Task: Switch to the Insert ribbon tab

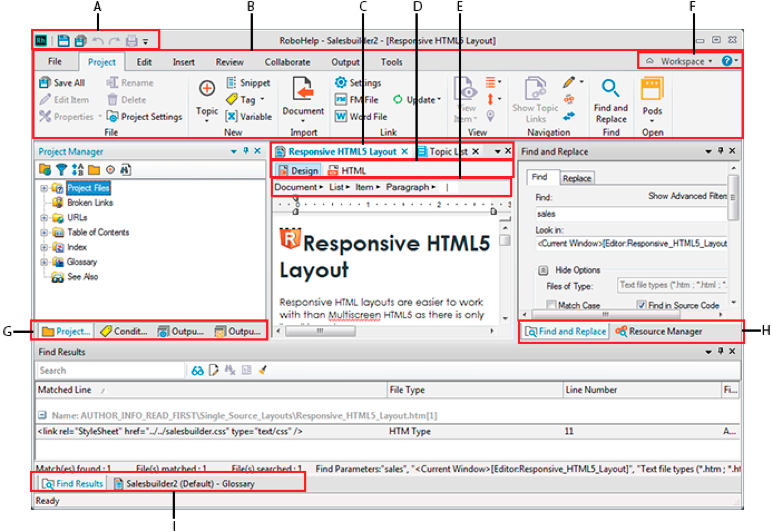Action: [x=184, y=62]
